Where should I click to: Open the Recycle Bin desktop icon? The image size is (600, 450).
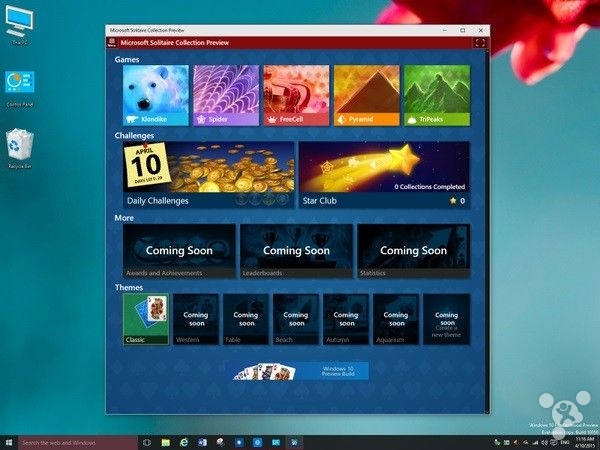pyautogui.click(x=20, y=148)
